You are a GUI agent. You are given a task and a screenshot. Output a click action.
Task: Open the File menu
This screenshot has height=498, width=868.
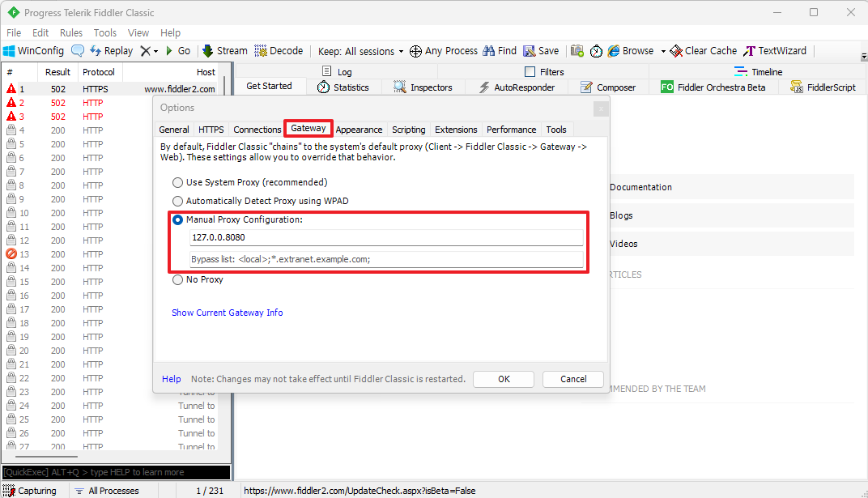pyautogui.click(x=14, y=32)
